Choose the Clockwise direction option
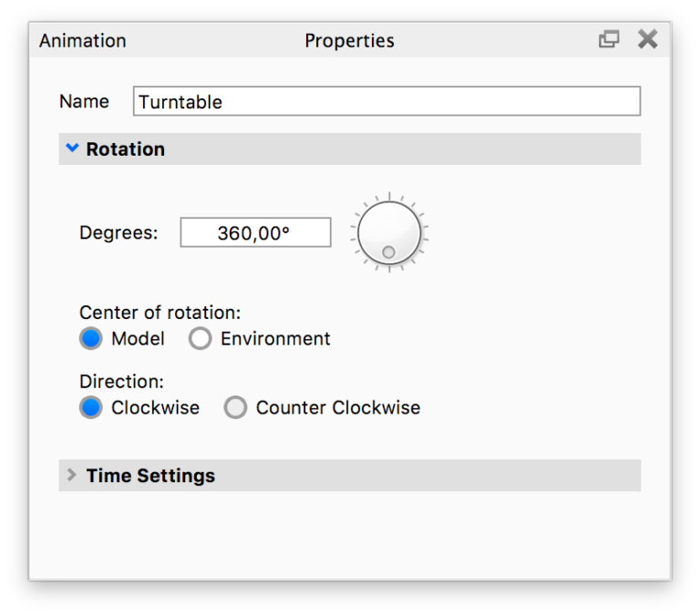This screenshot has width=700, height=616. click(x=91, y=407)
